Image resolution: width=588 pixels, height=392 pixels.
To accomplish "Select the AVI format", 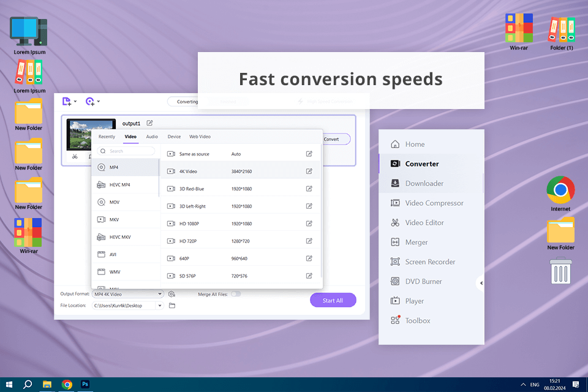I will (126, 254).
